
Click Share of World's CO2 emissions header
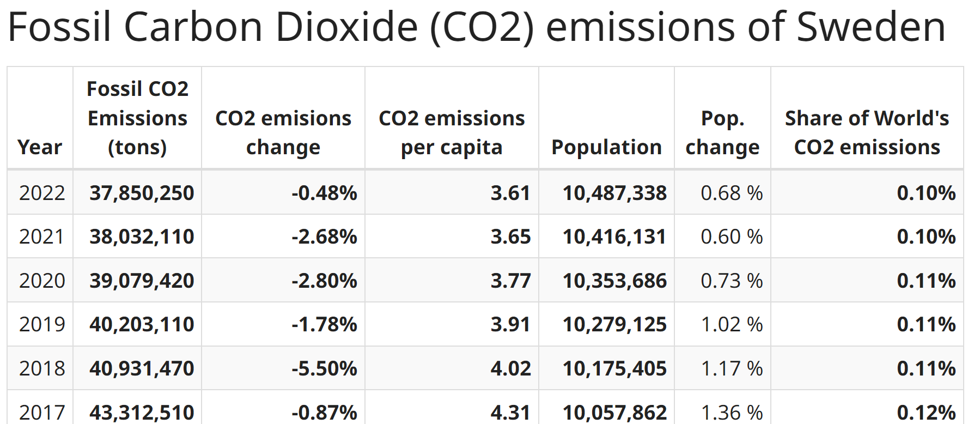click(867, 132)
